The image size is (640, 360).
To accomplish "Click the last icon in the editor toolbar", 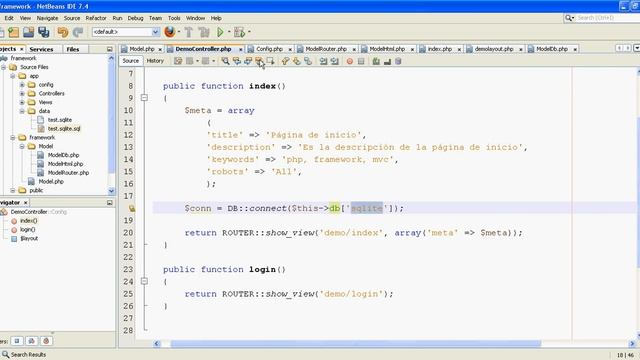I will coord(398,61).
